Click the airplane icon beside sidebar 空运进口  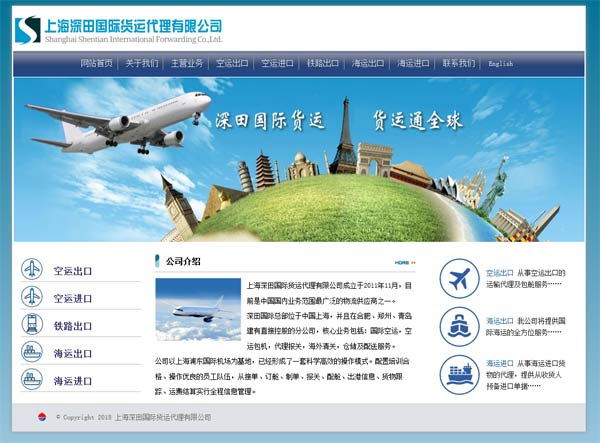coord(33,298)
